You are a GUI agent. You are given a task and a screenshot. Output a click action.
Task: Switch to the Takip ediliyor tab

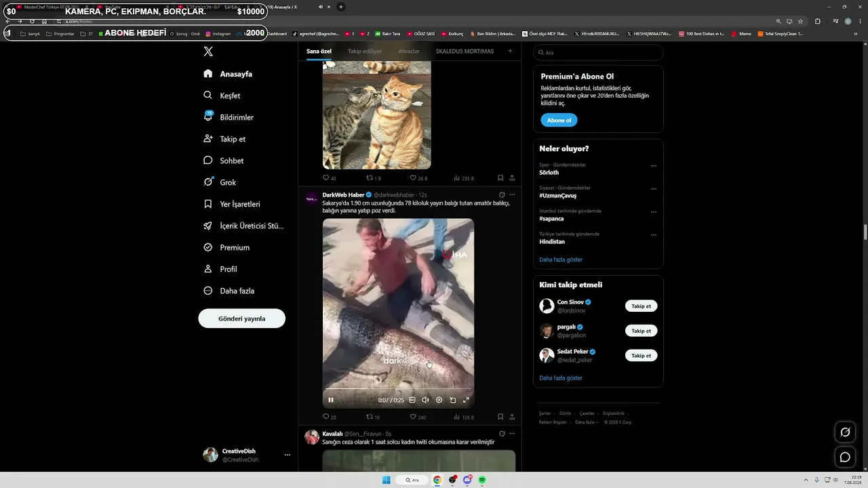(365, 52)
